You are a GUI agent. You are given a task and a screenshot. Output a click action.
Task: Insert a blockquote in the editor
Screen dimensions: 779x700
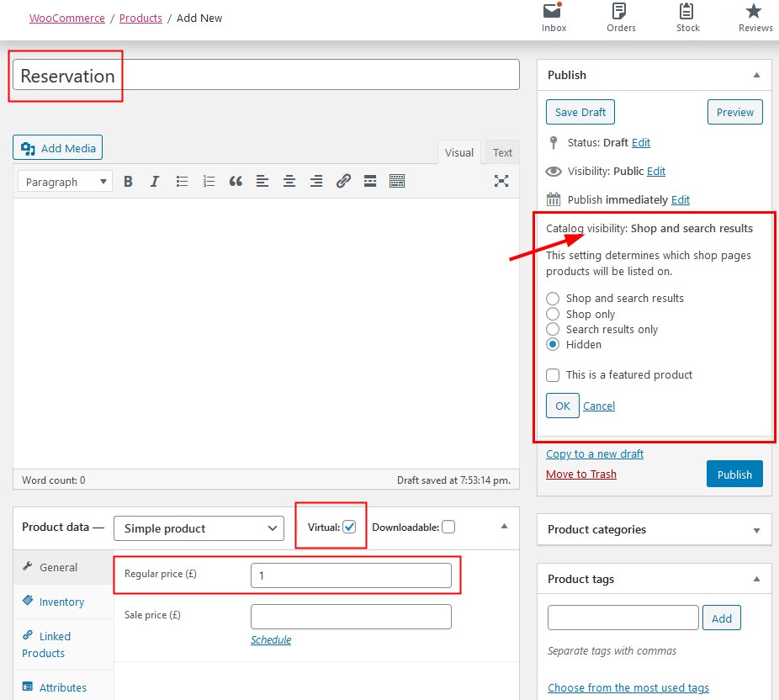[236, 181]
